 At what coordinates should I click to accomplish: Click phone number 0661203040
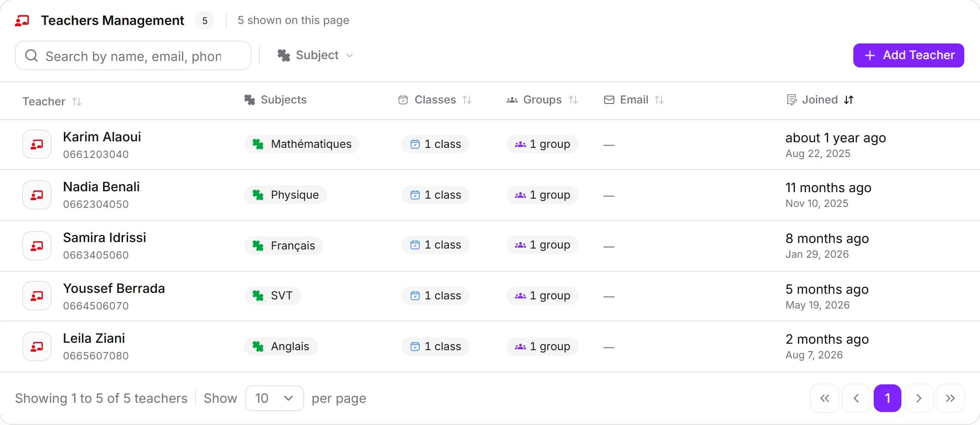[96, 154]
